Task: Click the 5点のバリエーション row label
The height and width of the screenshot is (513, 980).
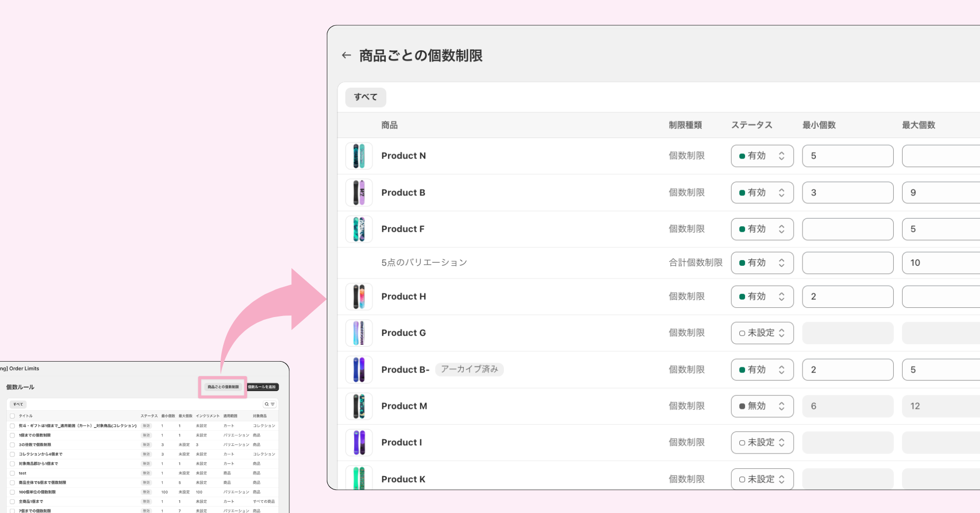Action: pyautogui.click(x=424, y=263)
